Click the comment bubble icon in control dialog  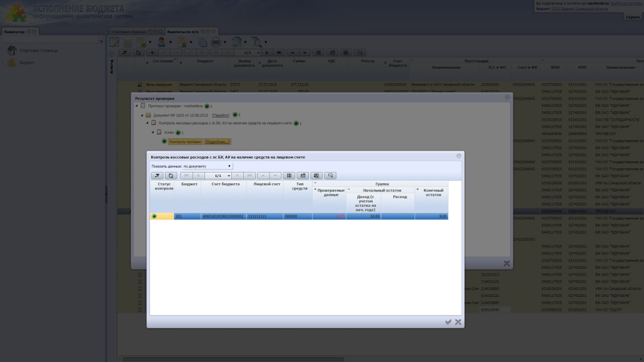[x=330, y=176]
